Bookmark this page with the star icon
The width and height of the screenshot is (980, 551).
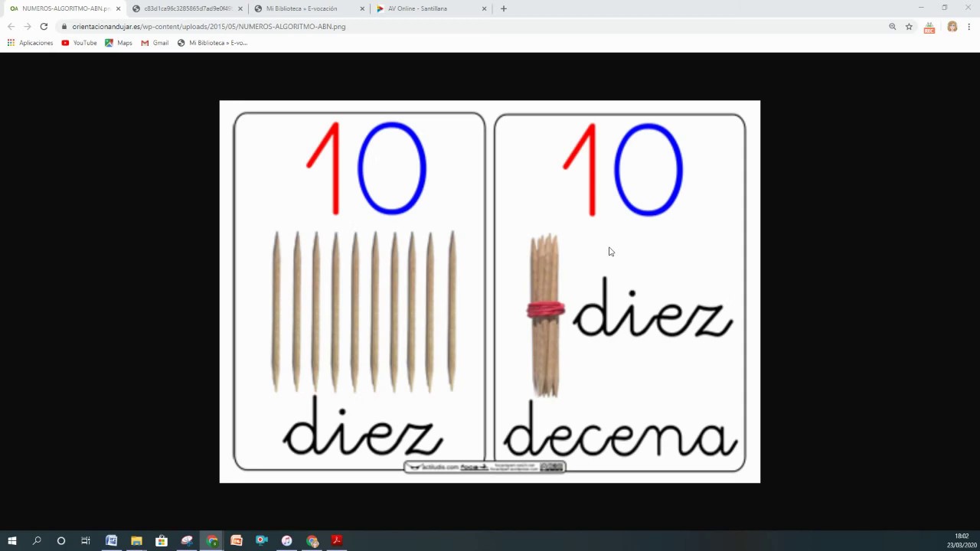click(x=909, y=26)
